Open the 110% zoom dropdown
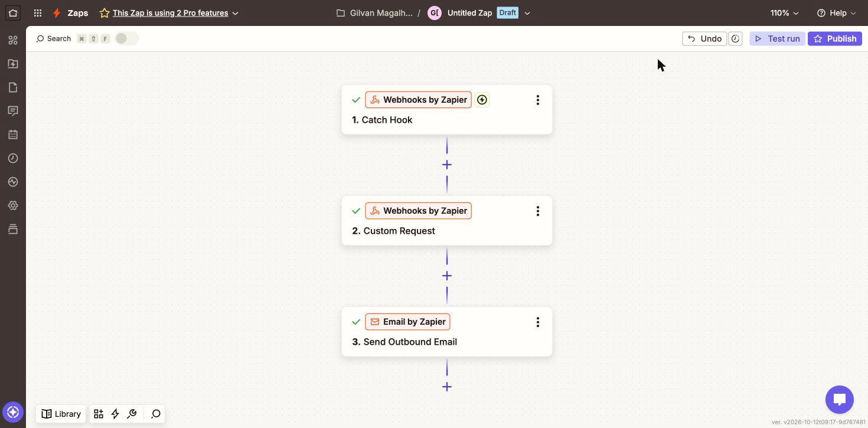Viewport: 868px width, 428px height. 784,13
